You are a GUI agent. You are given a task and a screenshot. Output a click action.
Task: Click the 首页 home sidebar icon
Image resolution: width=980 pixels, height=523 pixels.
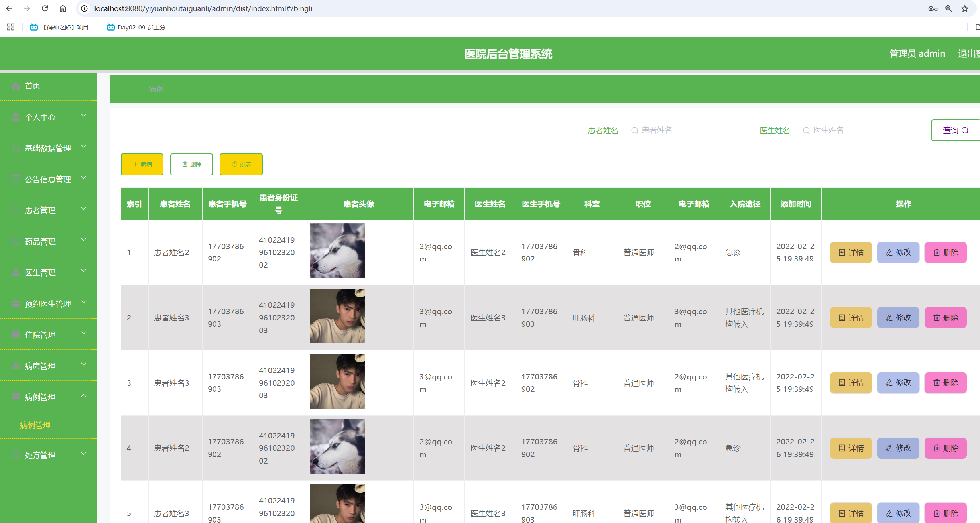pyautogui.click(x=16, y=86)
